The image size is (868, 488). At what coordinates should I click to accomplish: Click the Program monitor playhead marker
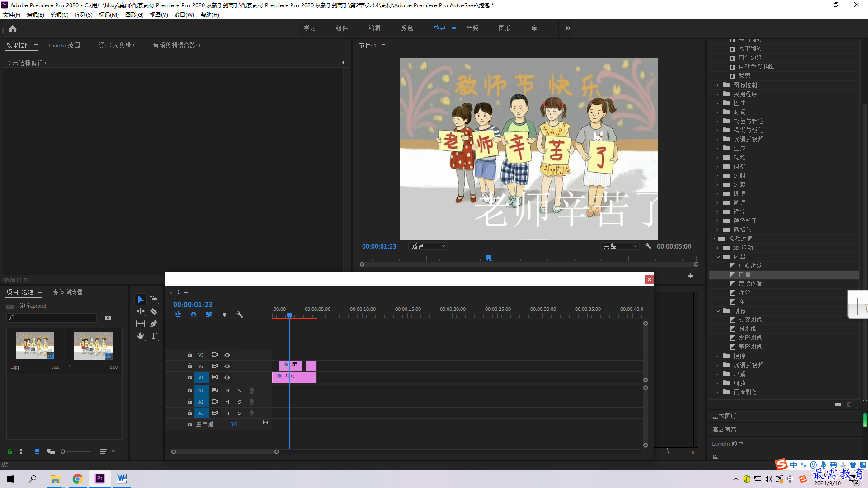[489, 258]
